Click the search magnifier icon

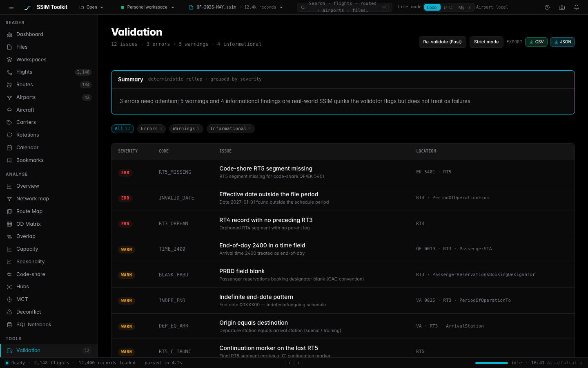303,7
